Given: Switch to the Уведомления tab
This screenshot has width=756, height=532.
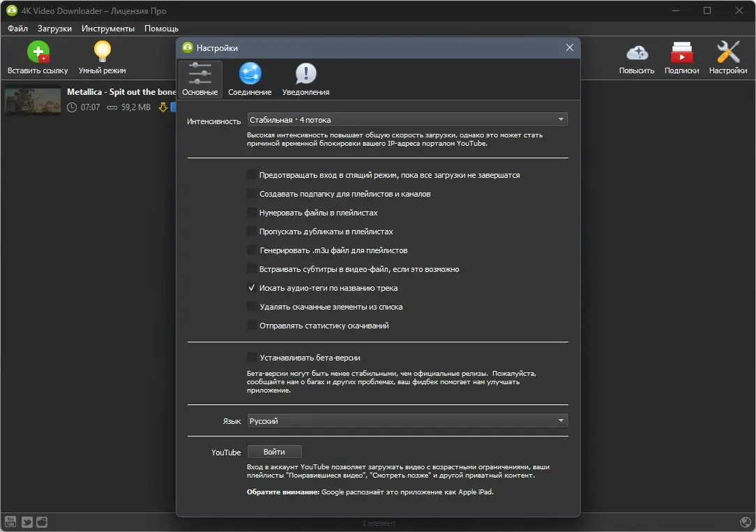Looking at the screenshot, I should [305, 79].
